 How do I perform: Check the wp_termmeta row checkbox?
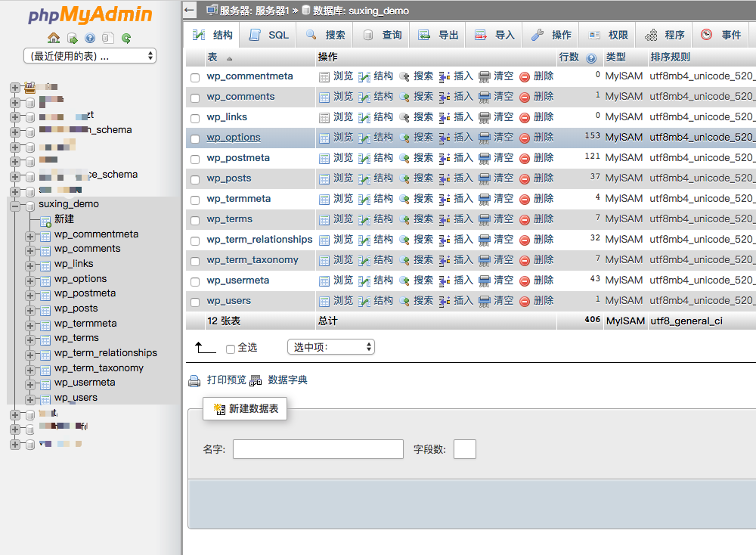click(x=195, y=200)
